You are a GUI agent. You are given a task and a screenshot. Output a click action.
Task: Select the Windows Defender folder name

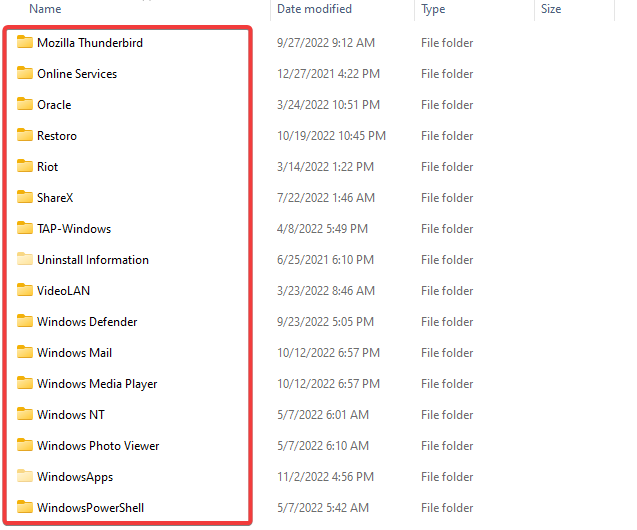point(87,322)
